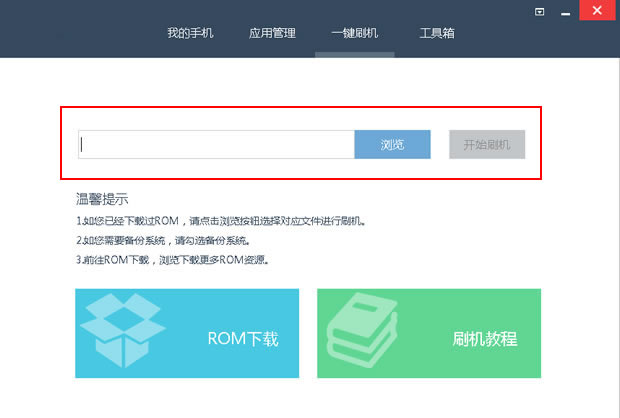Open the ROM下载 tile
This screenshot has height=418, width=620.
(187, 333)
